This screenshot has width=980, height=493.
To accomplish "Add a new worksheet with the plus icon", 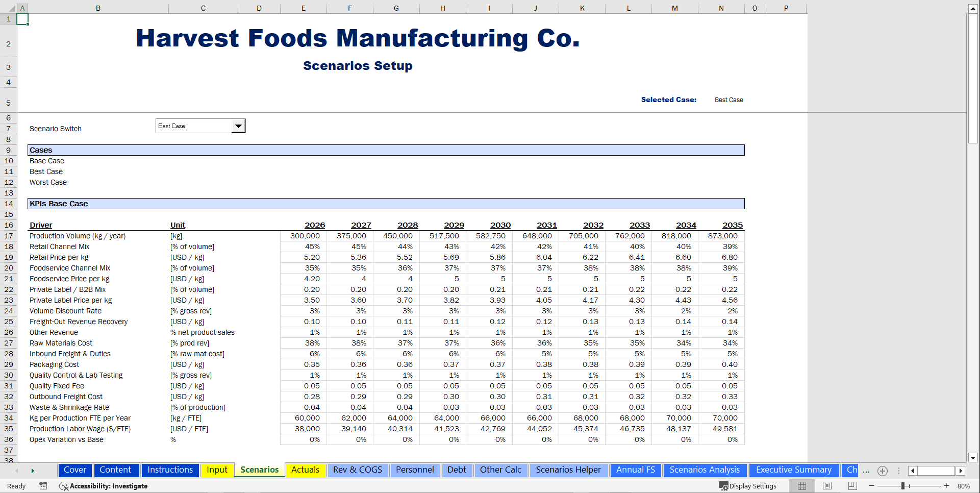I will pos(883,471).
